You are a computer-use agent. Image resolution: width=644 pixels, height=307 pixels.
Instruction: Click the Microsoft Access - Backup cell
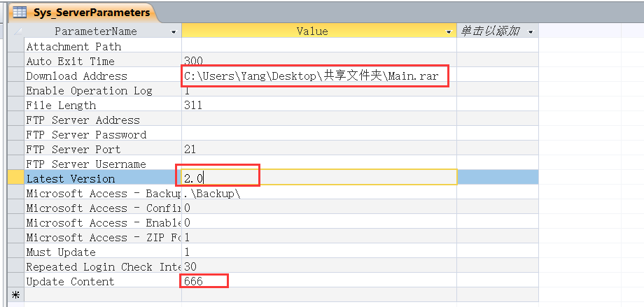[103, 193]
